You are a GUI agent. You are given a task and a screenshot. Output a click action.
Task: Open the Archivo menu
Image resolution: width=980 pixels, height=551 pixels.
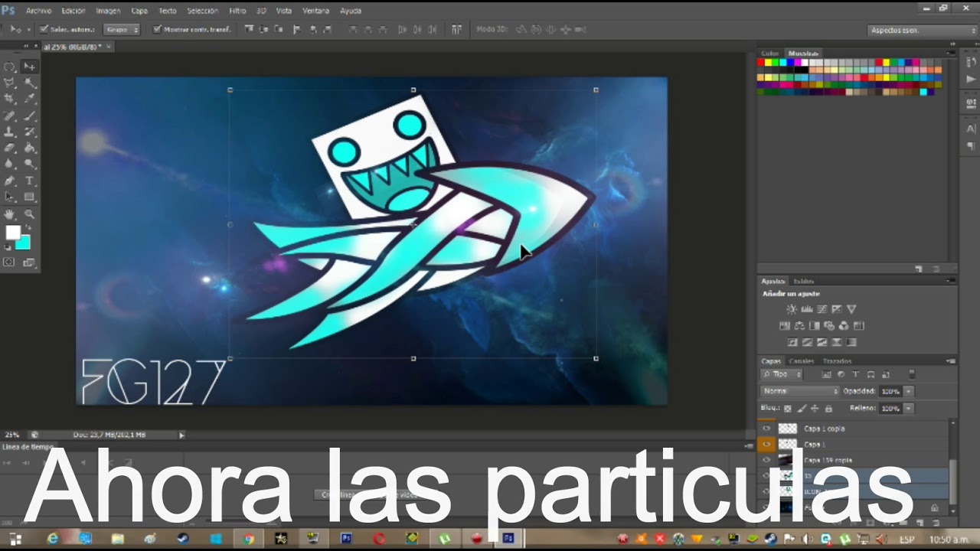point(38,11)
